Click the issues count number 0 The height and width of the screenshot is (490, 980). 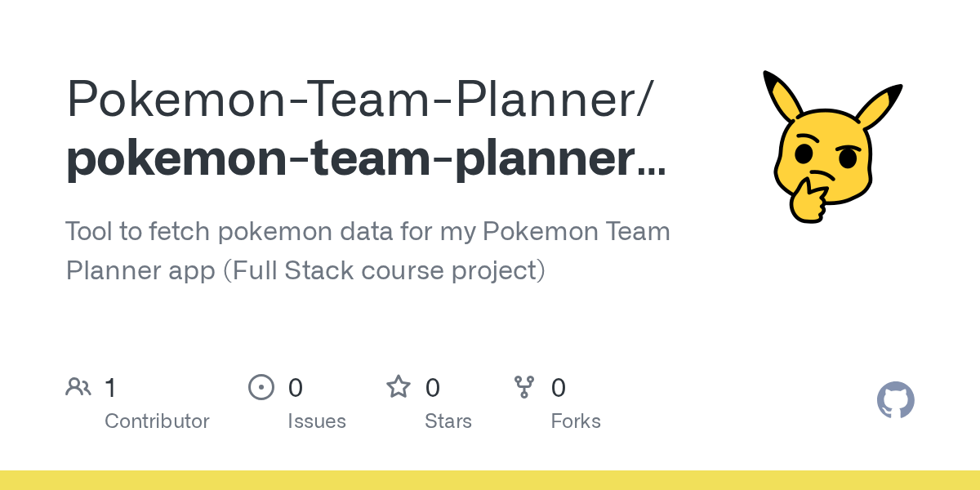coord(296,387)
